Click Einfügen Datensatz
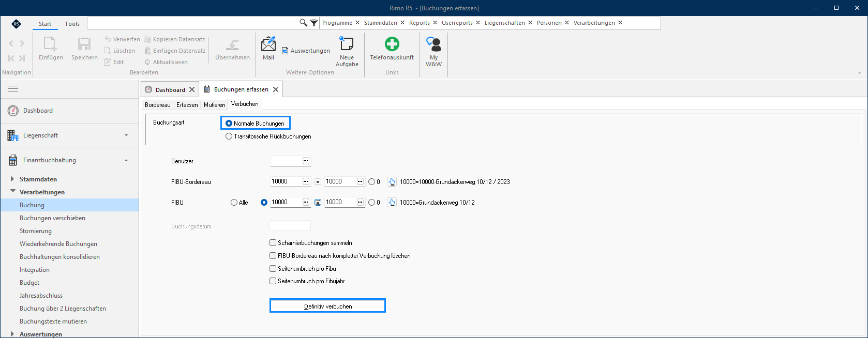 [x=175, y=51]
